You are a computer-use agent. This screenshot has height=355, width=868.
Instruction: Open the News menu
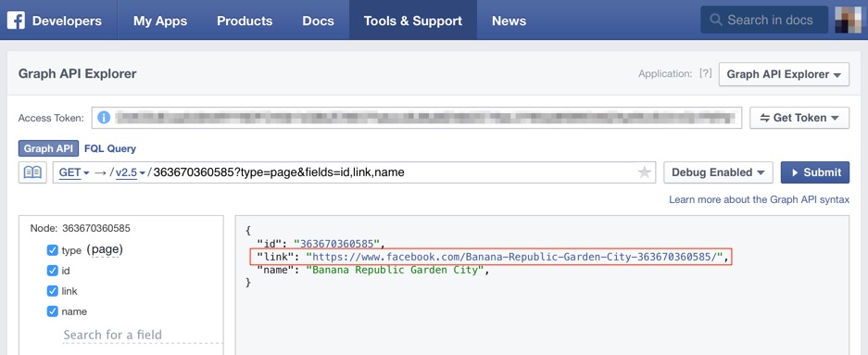(509, 21)
